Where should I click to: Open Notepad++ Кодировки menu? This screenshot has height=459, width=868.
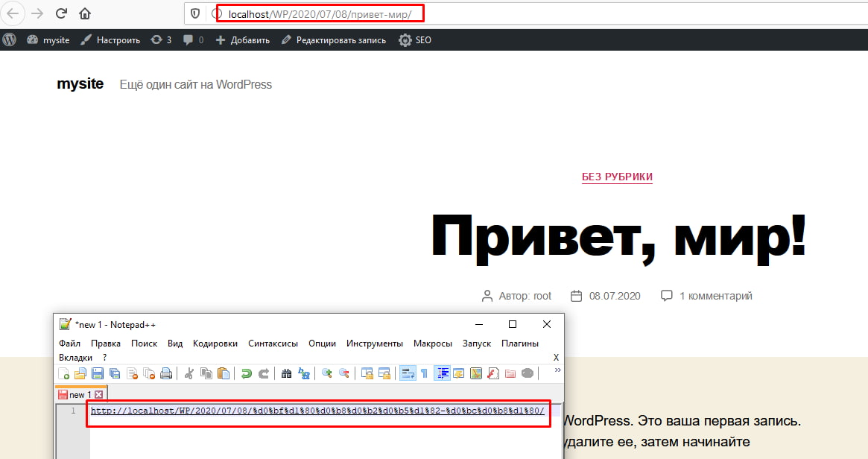(x=215, y=344)
